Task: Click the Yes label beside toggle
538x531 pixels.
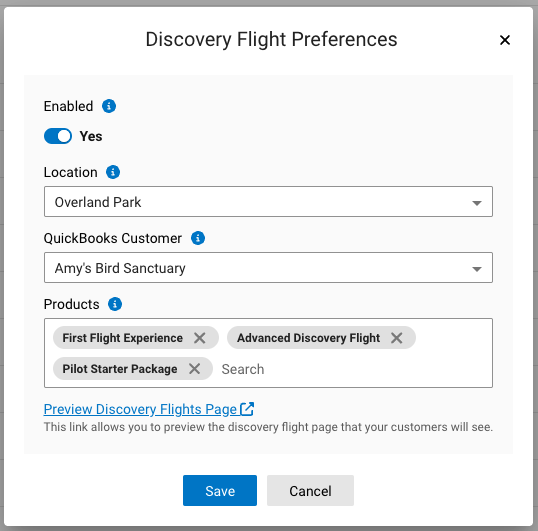Action: click(91, 136)
